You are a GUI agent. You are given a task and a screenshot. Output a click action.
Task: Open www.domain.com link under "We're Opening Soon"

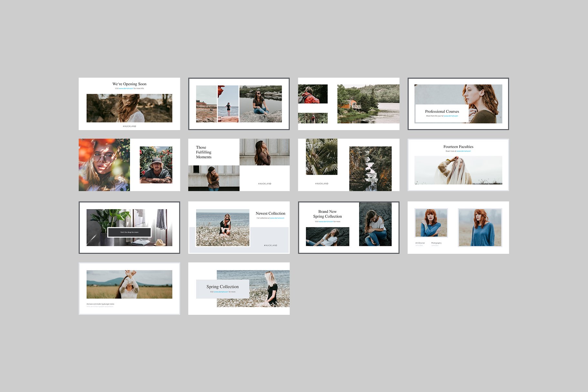[x=126, y=88]
